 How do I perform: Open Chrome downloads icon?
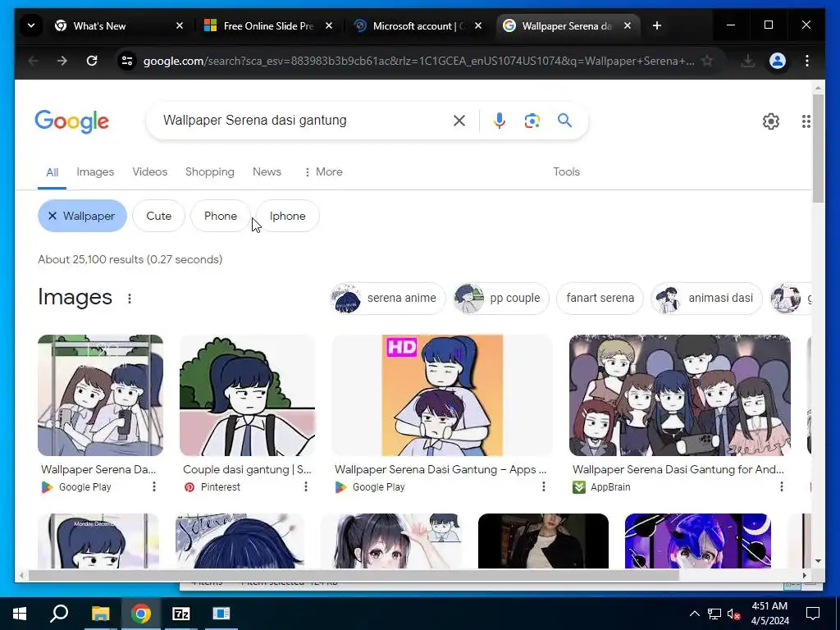(x=748, y=61)
